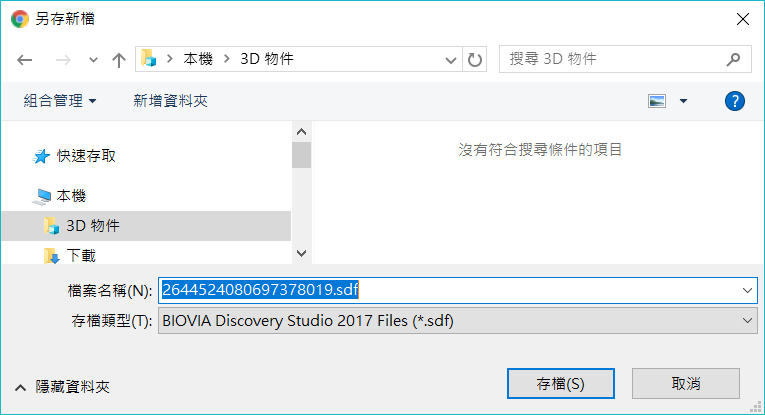Expand recent locations dropdown arrow
The image size is (765, 415).
point(93,60)
